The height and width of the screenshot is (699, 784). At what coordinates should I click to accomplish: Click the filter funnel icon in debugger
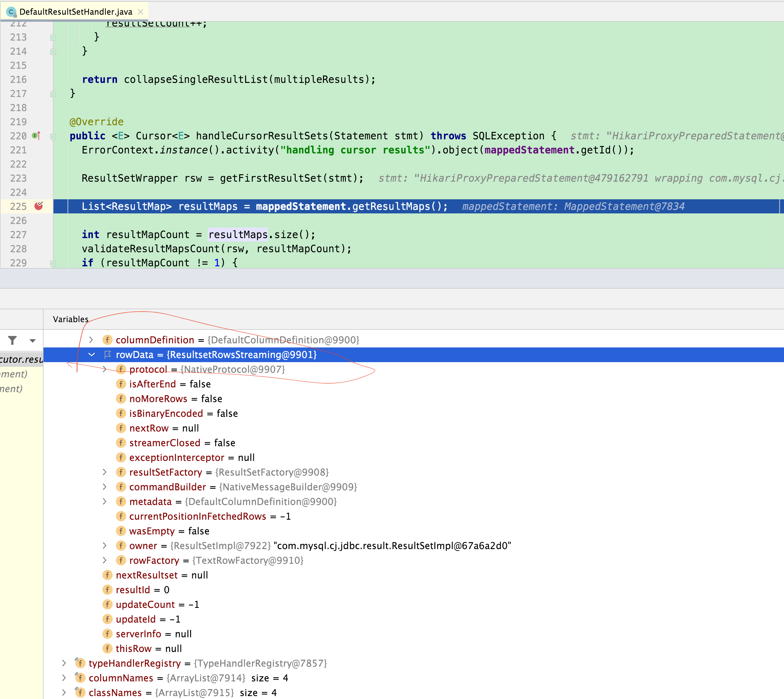(x=13, y=340)
